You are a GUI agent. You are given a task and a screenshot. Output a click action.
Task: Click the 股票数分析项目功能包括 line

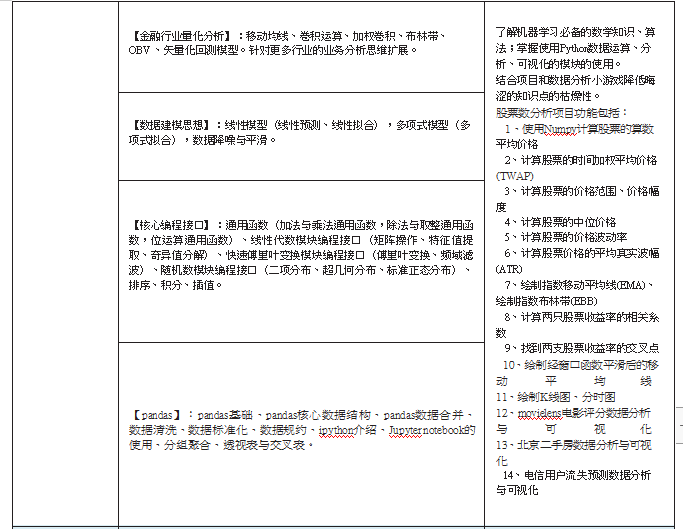coord(562,113)
